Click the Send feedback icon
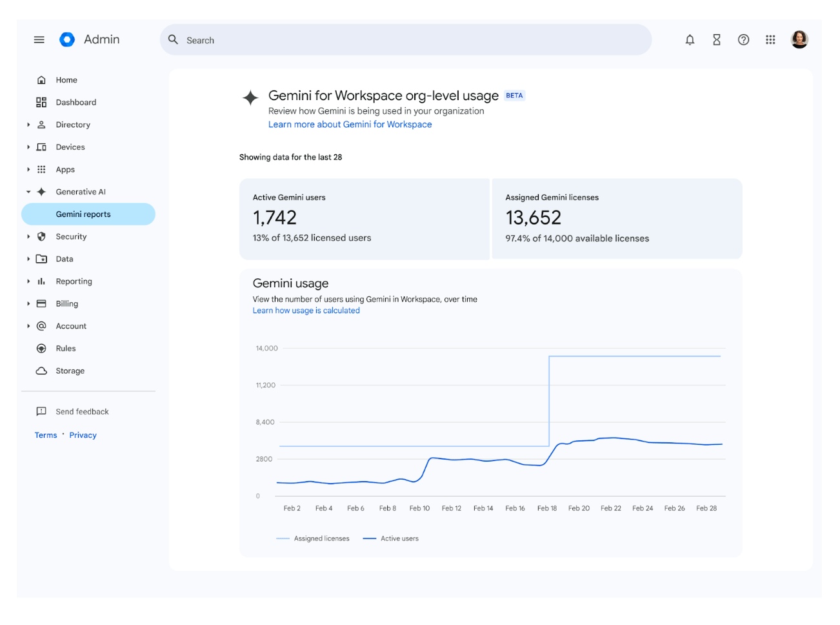 click(41, 411)
